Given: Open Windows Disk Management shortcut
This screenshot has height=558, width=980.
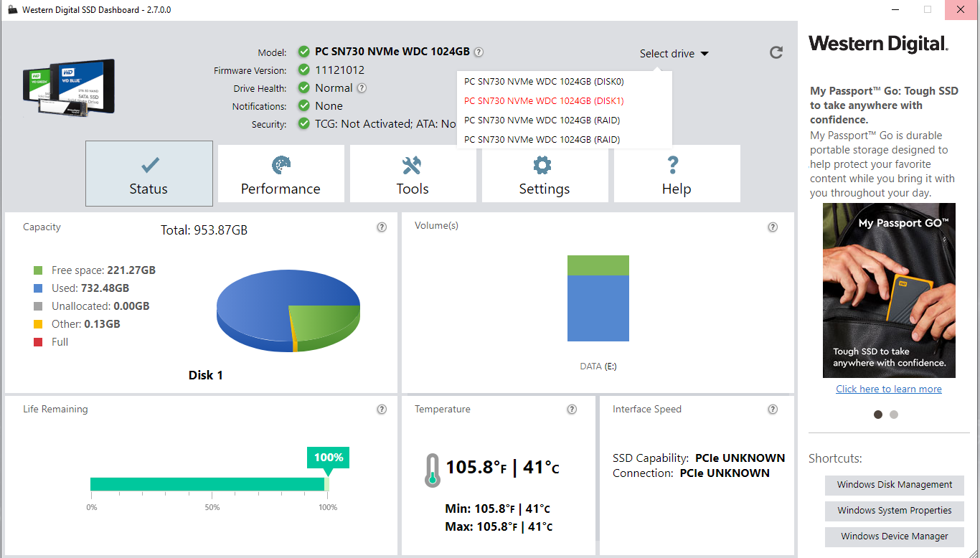Looking at the screenshot, I should pos(895,485).
